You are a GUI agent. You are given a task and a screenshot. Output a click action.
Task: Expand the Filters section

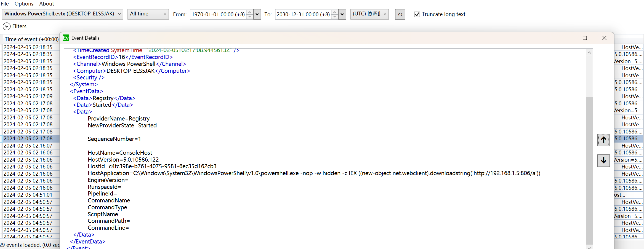tap(7, 26)
